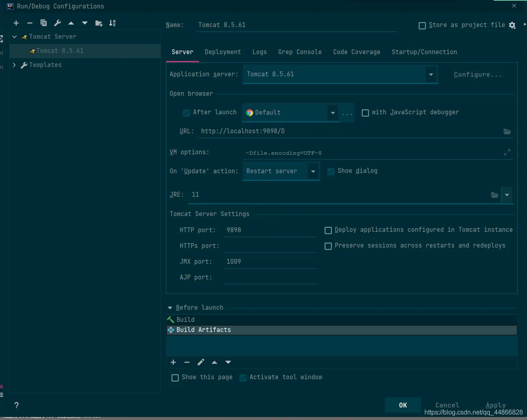Viewport: 527px width, 420px height.
Task: Collapse the Before launch section
Action: coord(170,308)
